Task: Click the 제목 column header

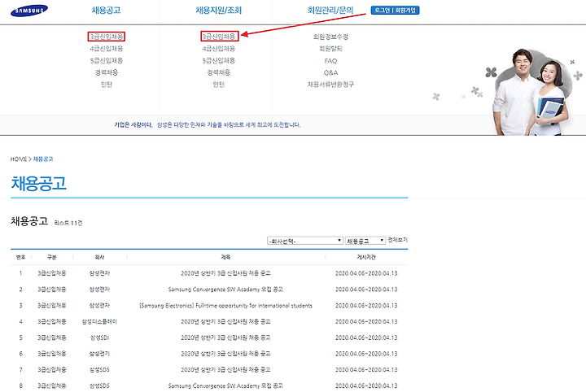Action: pyautogui.click(x=225, y=257)
